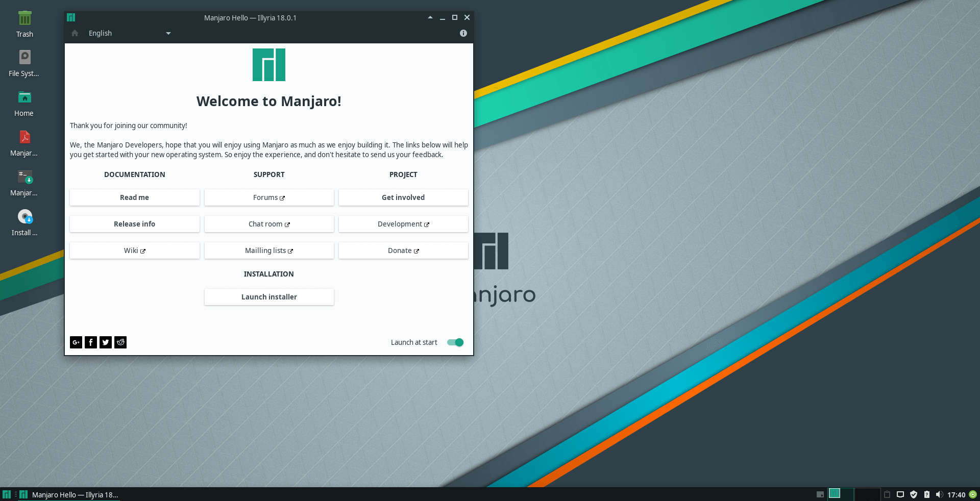Open the Manjaro application menu in taskbar
This screenshot has height=501, width=980.
[x=7, y=494]
